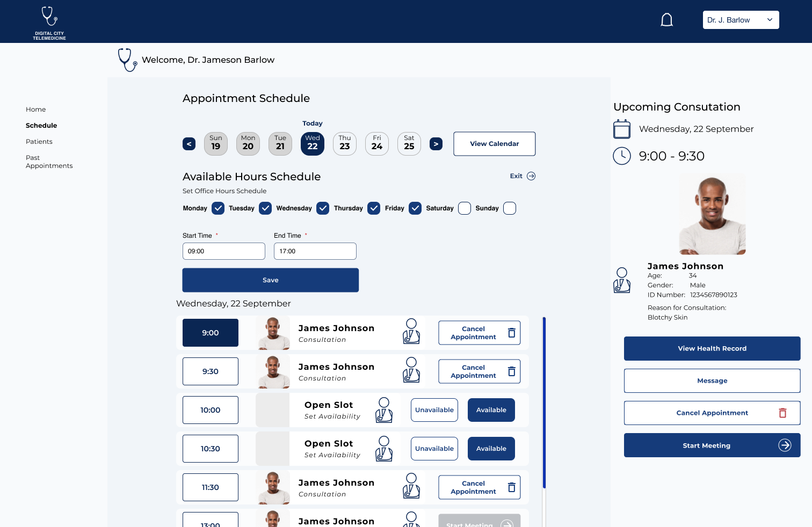Open Past Appointments in sidebar
Image resolution: width=812 pixels, height=527 pixels.
point(49,162)
